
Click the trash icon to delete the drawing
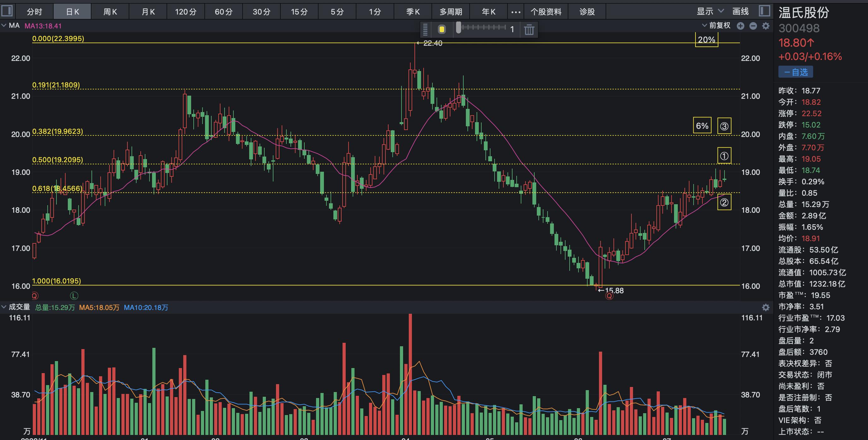[x=529, y=30]
